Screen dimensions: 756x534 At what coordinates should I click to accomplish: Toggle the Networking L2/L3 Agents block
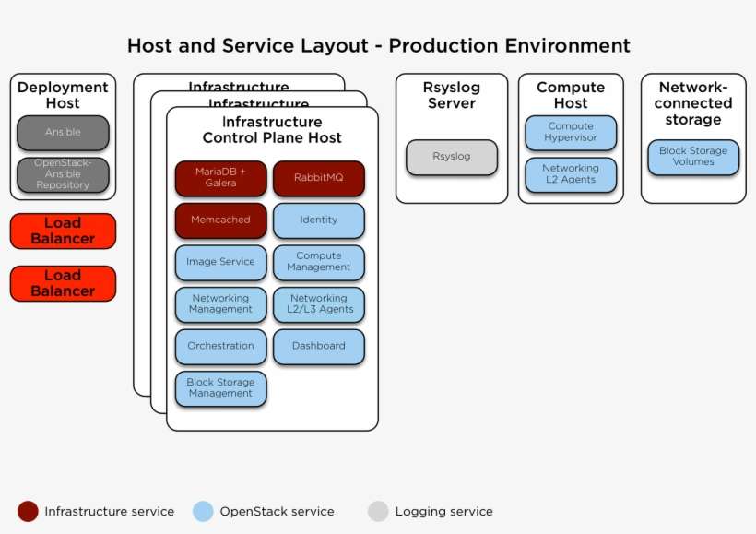[x=318, y=304]
